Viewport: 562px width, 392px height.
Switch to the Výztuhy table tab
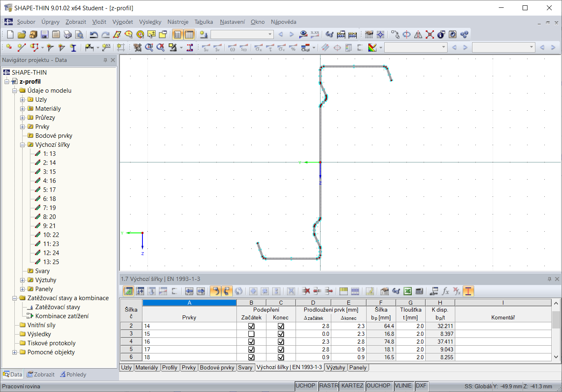click(x=336, y=368)
